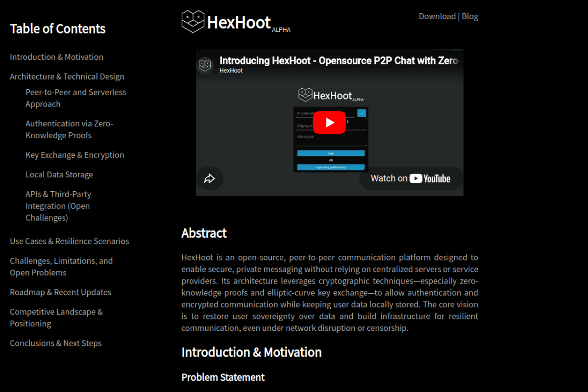Open Peer-to-Peer and Serverless Approach entry
The image size is (588, 392).
click(x=76, y=98)
